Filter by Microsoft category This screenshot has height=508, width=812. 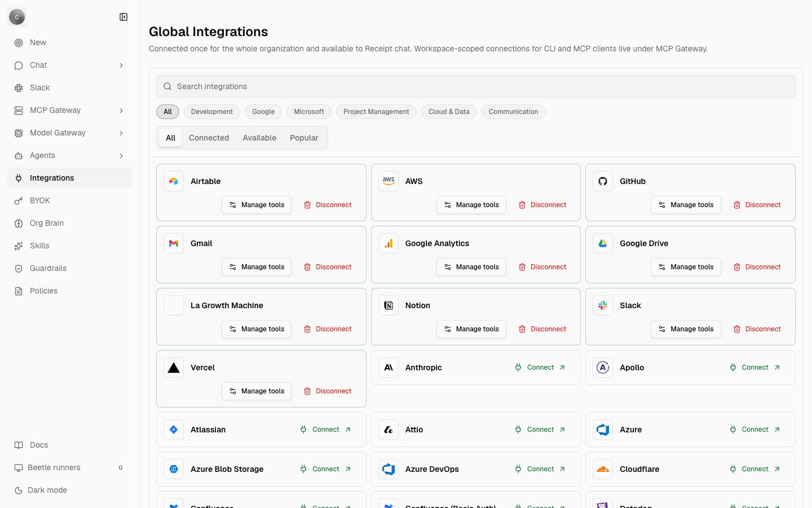[x=309, y=112]
